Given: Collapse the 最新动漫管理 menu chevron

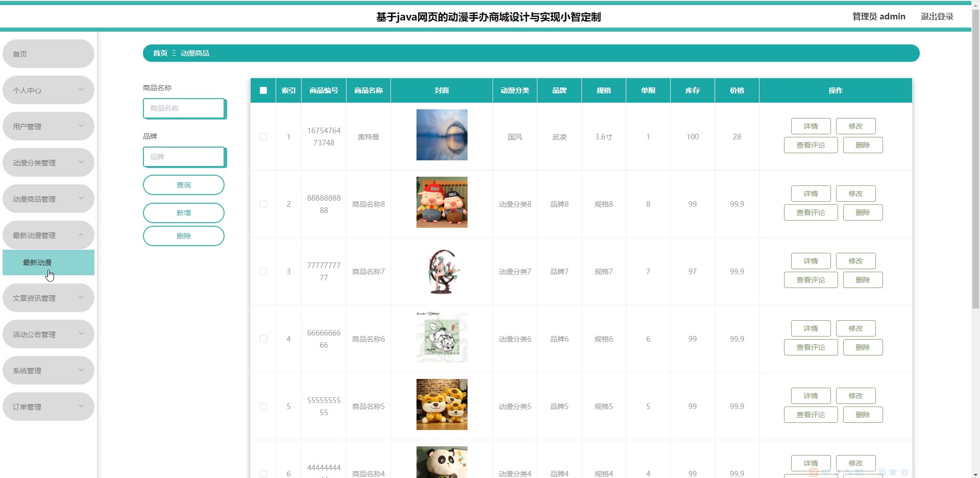Looking at the screenshot, I should [x=81, y=234].
